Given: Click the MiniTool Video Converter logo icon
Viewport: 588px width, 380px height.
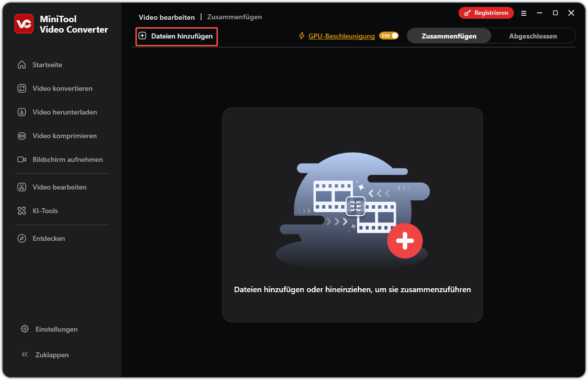Looking at the screenshot, I should click(x=24, y=24).
